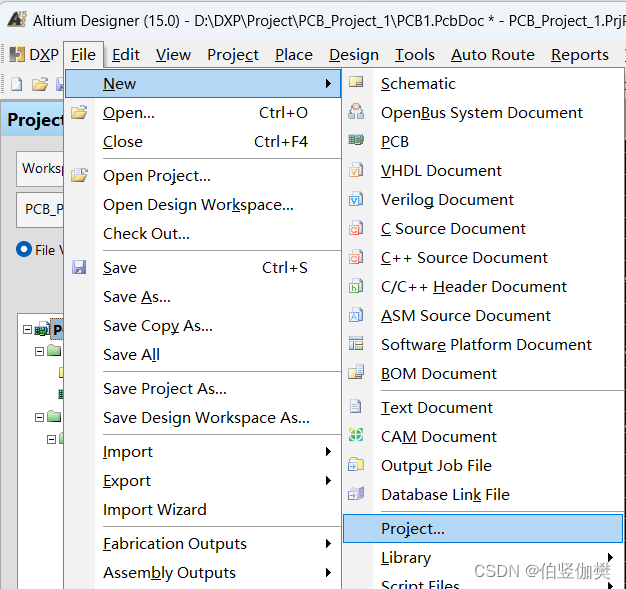Choose Open Design Workspace...
Screen dimensions: 626x589
pyautogui.click(x=203, y=204)
